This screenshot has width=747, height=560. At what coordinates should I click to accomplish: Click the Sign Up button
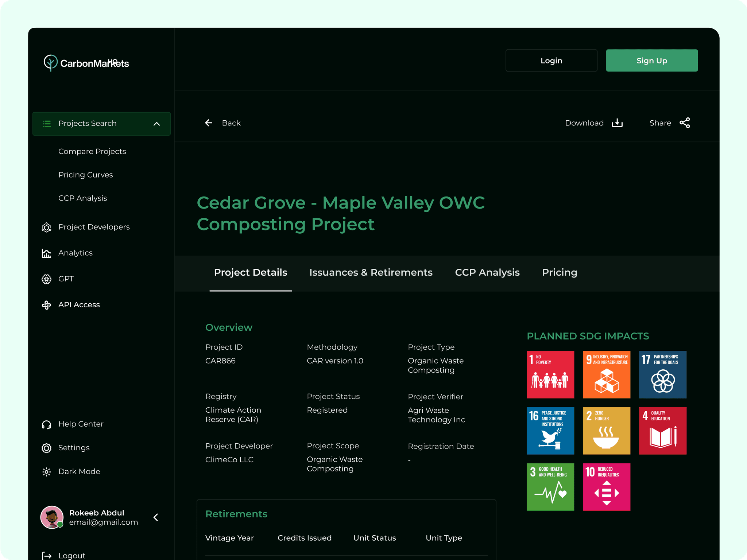click(x=651, y=61)
